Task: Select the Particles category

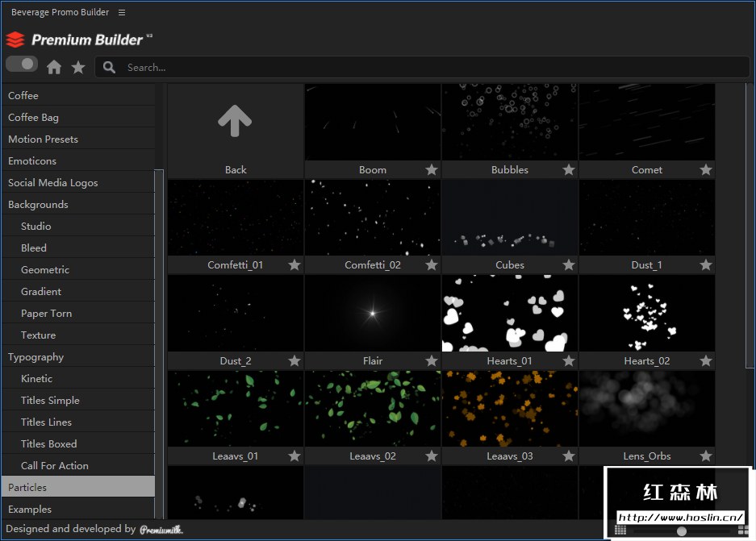Action: pos(78,487)
